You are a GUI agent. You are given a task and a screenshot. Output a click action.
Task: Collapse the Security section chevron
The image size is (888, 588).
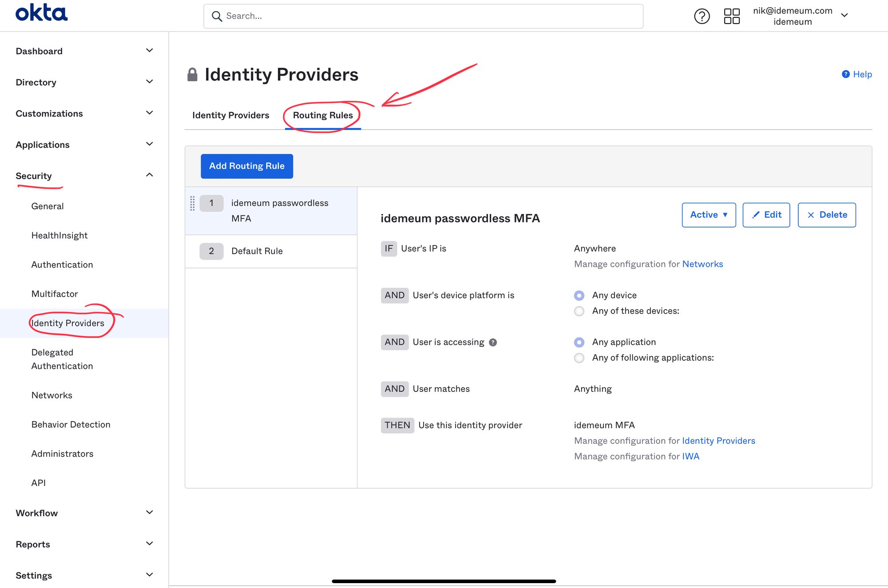coord(150,175)
